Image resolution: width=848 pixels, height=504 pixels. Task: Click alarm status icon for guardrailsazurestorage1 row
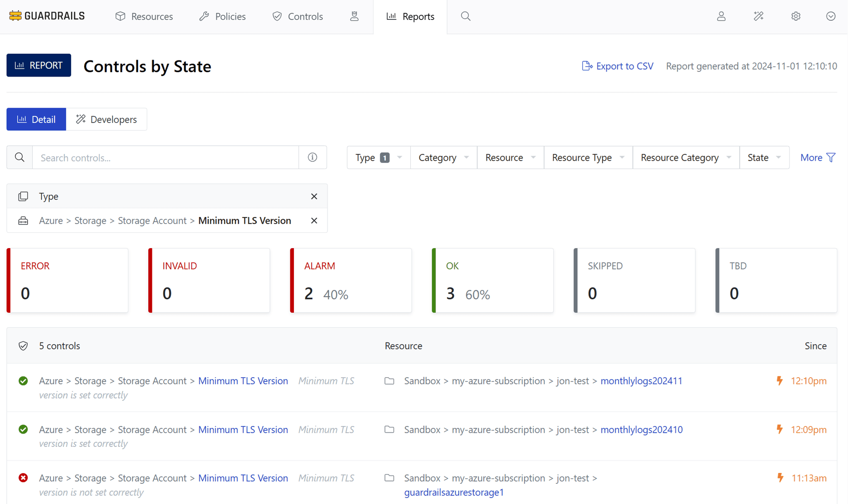coord(23,478)
